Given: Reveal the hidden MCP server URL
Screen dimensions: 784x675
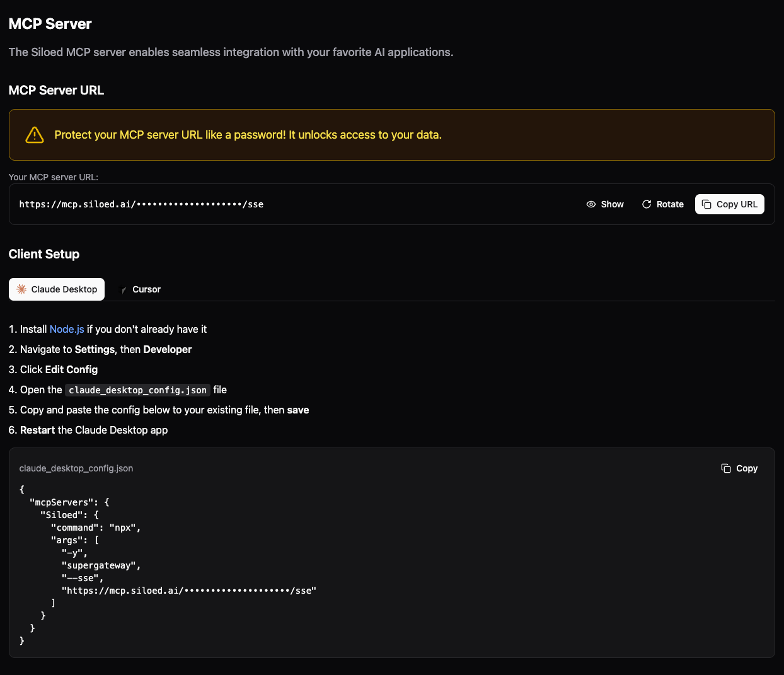Looking at the screenshot, I should point(604,204).
